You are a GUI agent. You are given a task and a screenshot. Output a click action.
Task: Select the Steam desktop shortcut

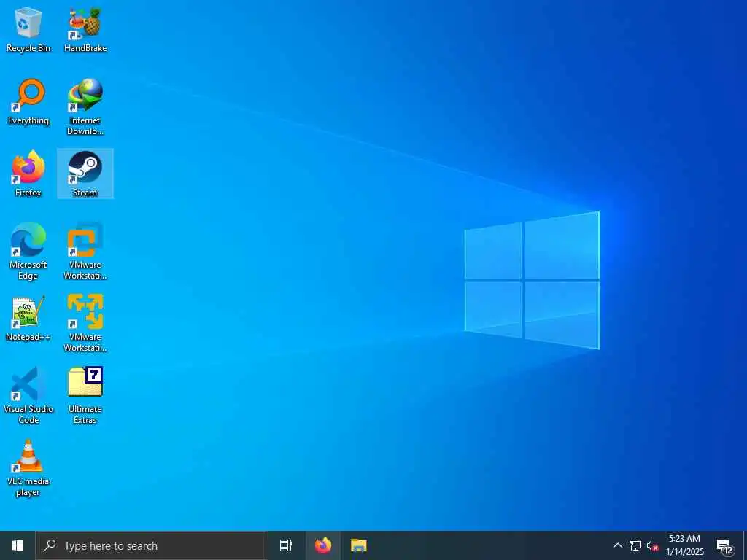point(85,174)
